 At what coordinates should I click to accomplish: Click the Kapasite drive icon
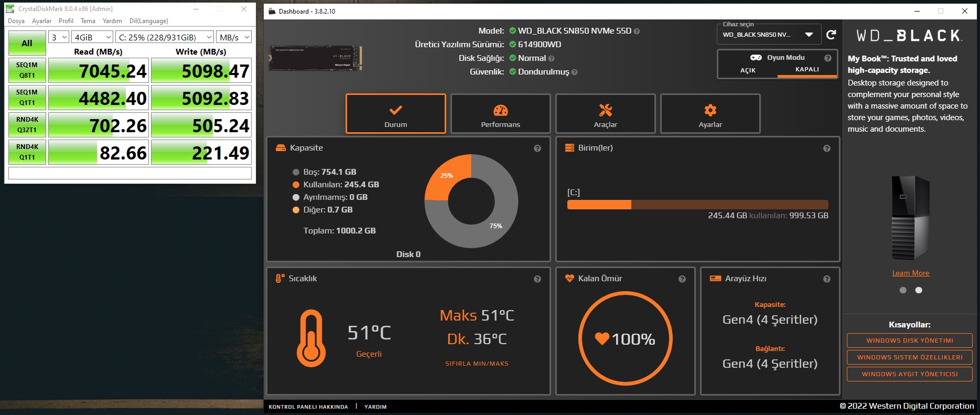click(x=281, y=148)
